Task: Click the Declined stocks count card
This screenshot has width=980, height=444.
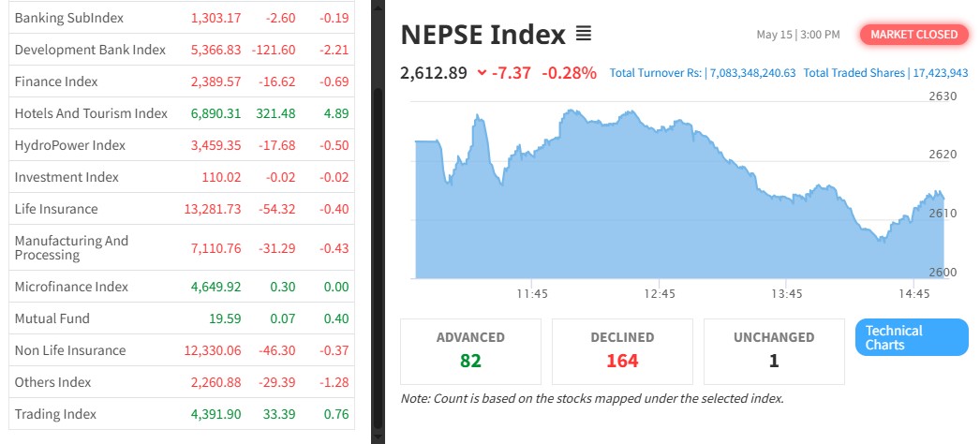Action: pyautogui.click(x=622, y=350)
